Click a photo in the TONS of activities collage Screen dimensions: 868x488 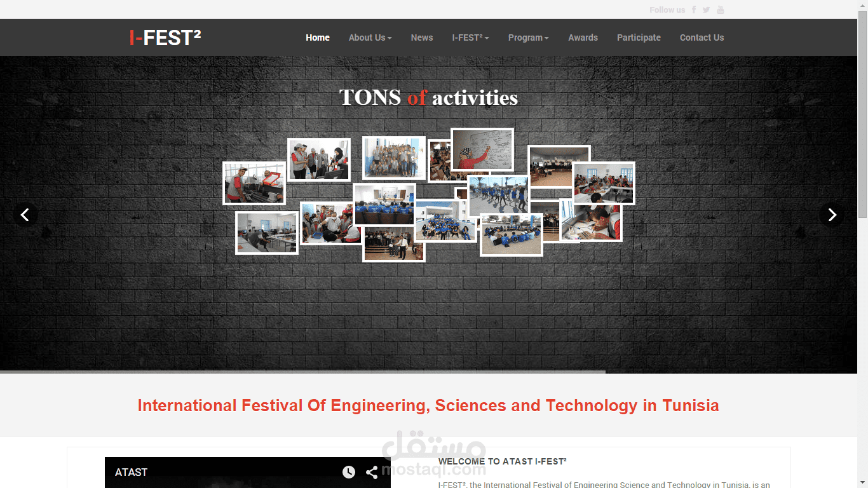click(394, 158)
